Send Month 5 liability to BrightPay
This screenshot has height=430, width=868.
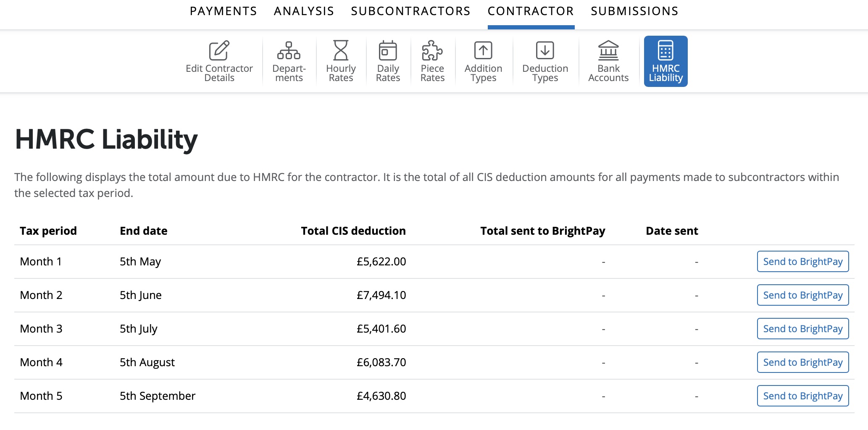(x=802, y=396)
